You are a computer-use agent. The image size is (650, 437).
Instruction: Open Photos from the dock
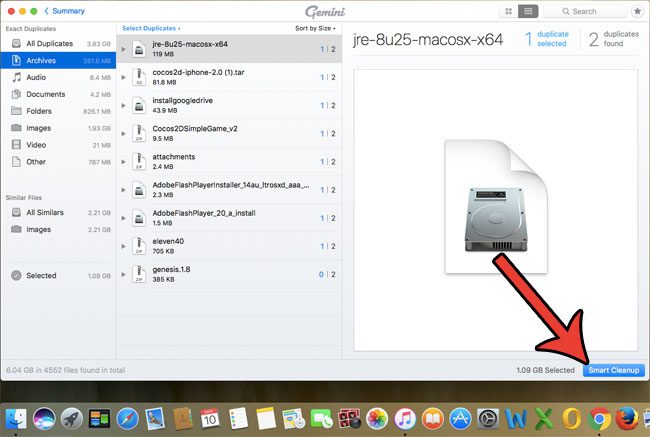(377, 419)
